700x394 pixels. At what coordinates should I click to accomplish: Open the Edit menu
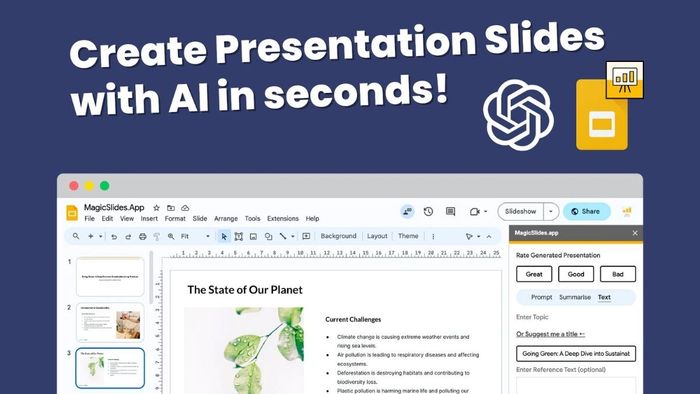click(x=107, y=219)
